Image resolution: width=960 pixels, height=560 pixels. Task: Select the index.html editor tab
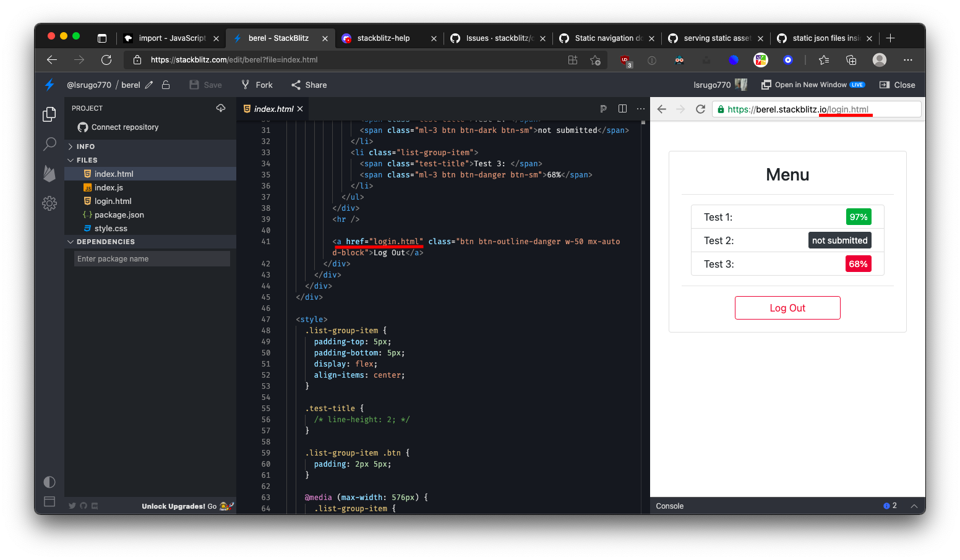click(x=272, y=108)
